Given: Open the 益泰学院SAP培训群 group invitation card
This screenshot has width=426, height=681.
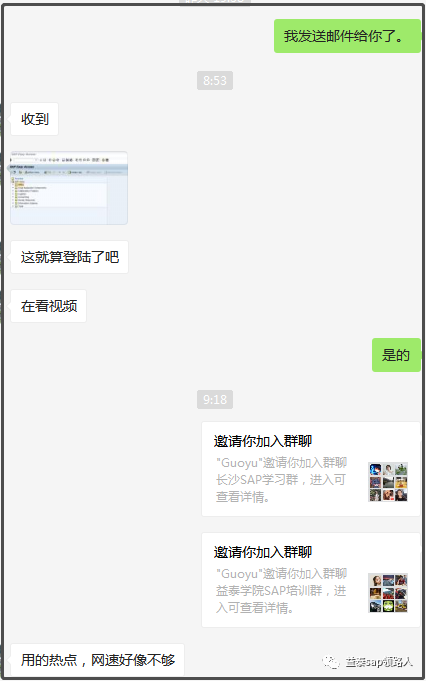Looking at the screenshot, I should [x=311, y=580].
